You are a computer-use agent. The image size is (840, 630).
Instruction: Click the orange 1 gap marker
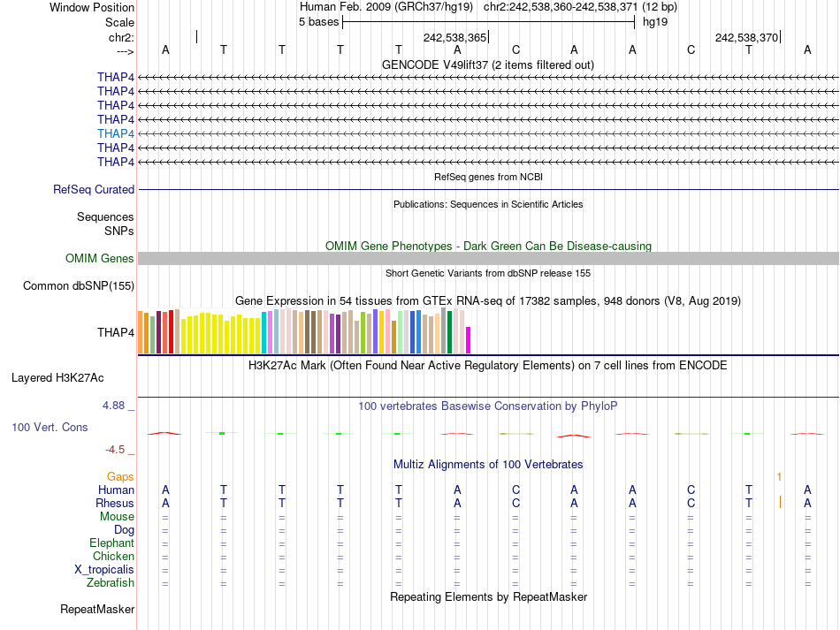click(780, 476)
